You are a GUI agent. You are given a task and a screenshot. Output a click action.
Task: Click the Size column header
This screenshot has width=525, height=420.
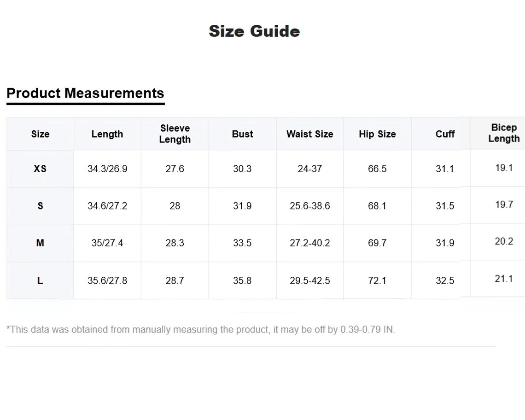coord(40,134)
